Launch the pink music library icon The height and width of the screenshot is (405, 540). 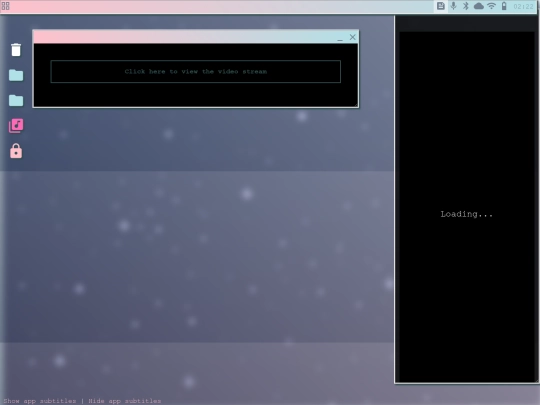pyautogui.click(x=16, y=126)
